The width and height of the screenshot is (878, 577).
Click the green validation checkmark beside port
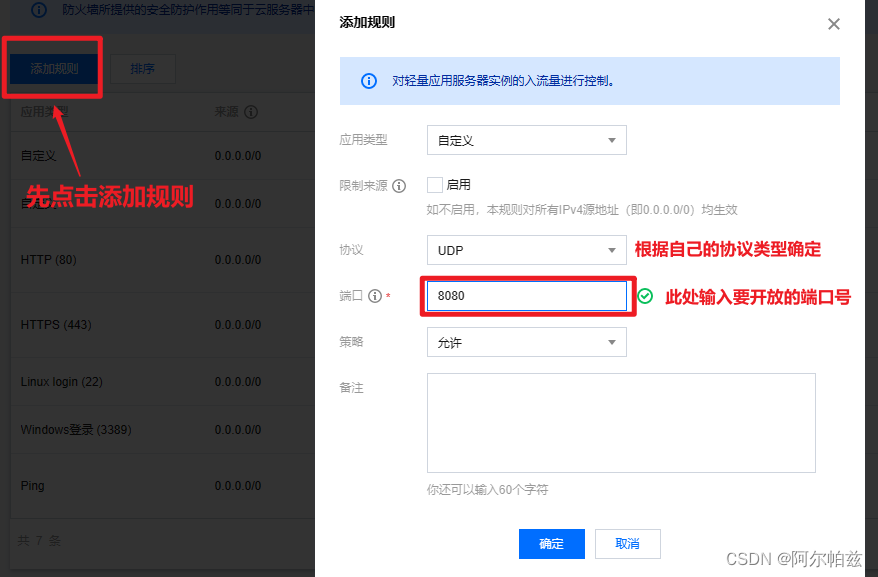click(x=645, y=296)
